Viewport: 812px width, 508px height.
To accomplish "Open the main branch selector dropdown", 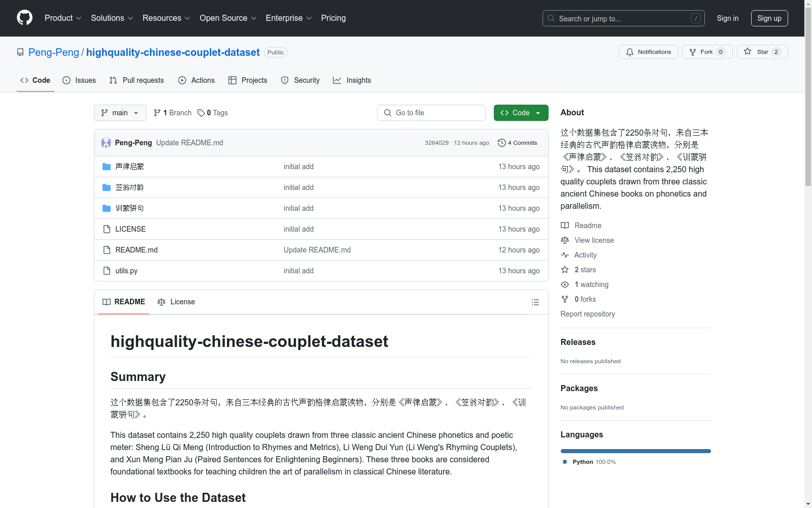I will pos(120,113).
